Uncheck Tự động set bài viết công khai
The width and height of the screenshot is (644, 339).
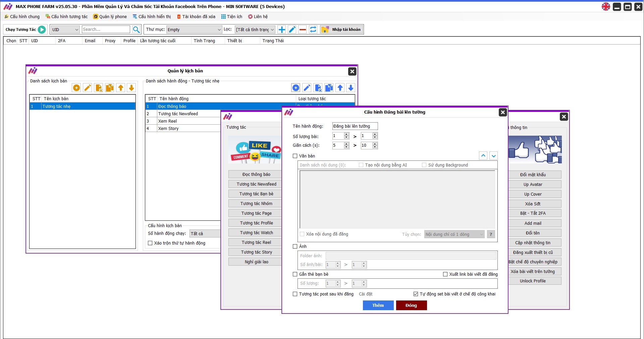(x=416, y=294)
